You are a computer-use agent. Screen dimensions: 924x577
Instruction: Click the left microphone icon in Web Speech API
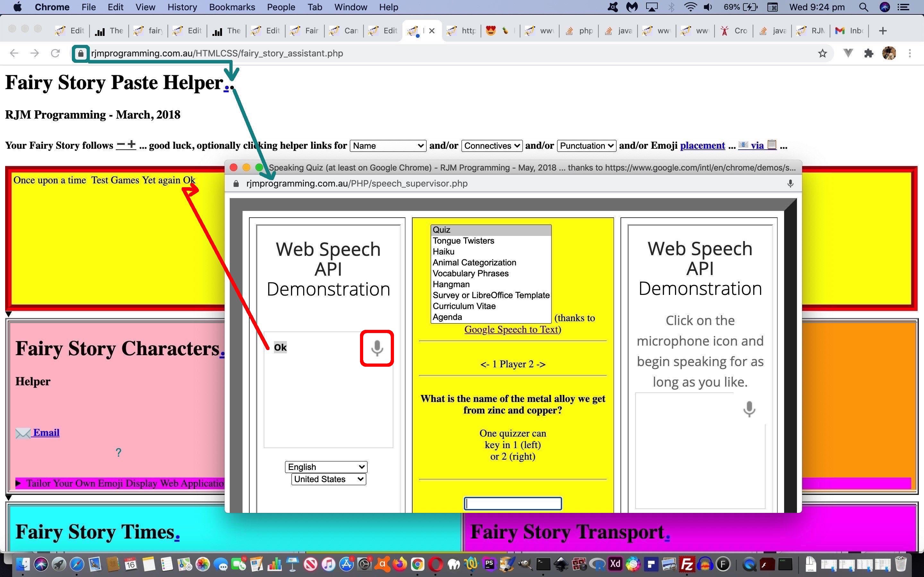[x=377, y=347]
